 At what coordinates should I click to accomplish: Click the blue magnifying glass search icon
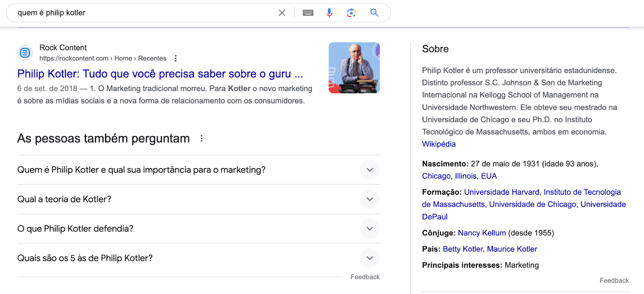click(x=374, y=13)
